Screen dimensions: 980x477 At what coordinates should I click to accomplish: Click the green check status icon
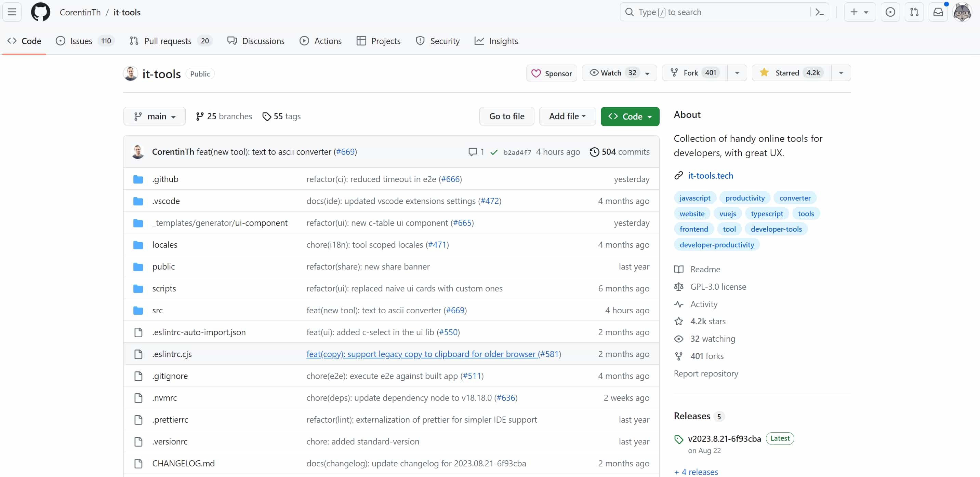pos(494,152)
